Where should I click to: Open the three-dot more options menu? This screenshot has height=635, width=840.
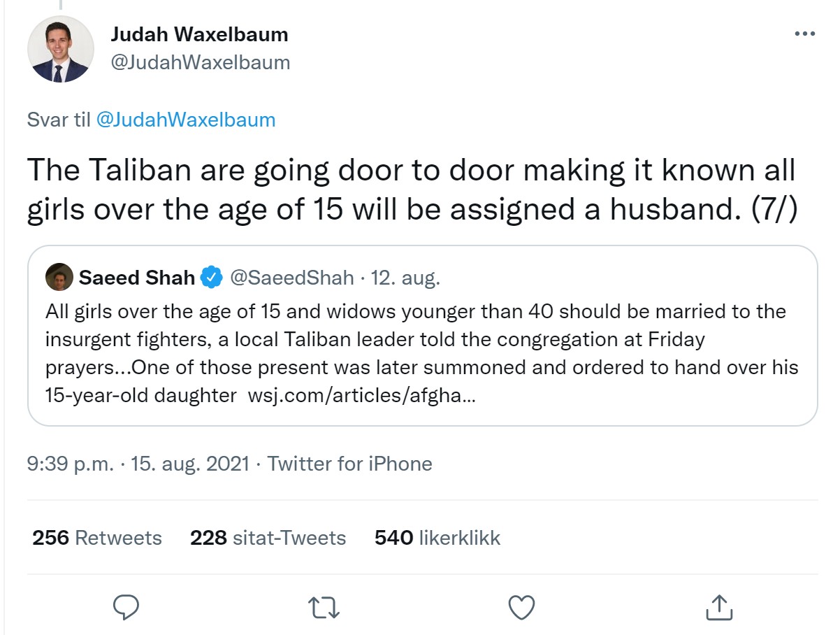click(x=805, y=34)
